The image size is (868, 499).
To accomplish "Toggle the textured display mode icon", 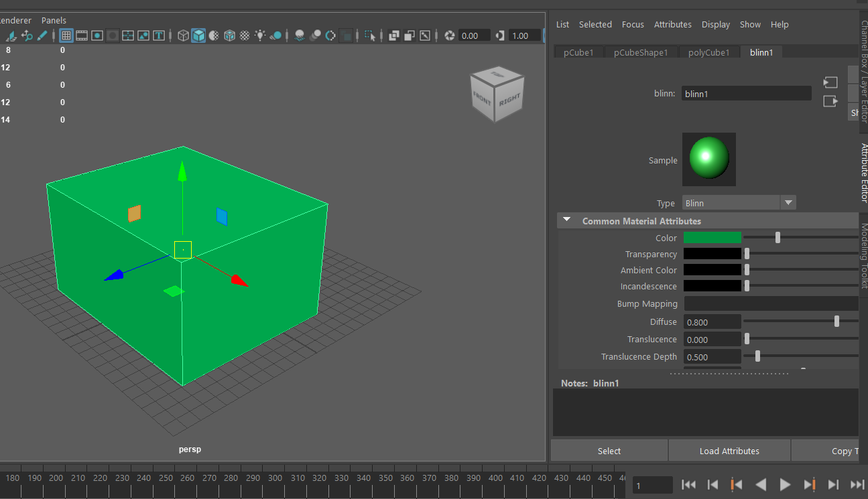I will [x=244, y=35].
